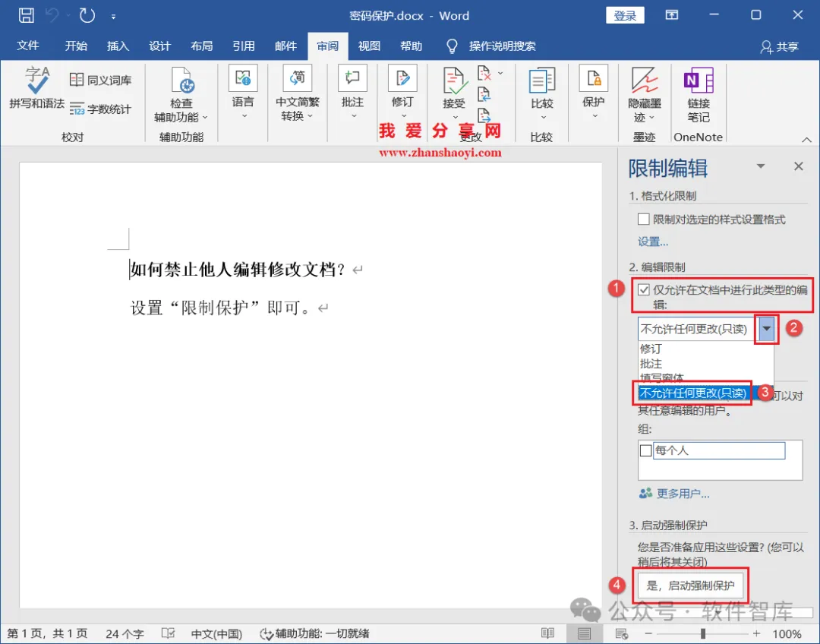This screenshot has width=820, height=644.
Task: Click 检查辅助功能 accessibility icon
Action: tap(181, 80)
